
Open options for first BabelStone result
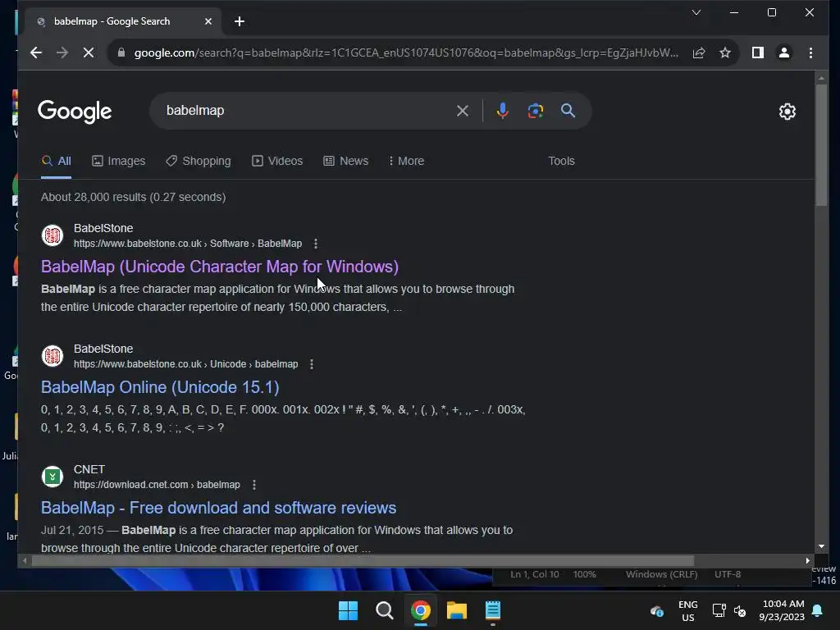pyautogui.click(x=316, y=244)
